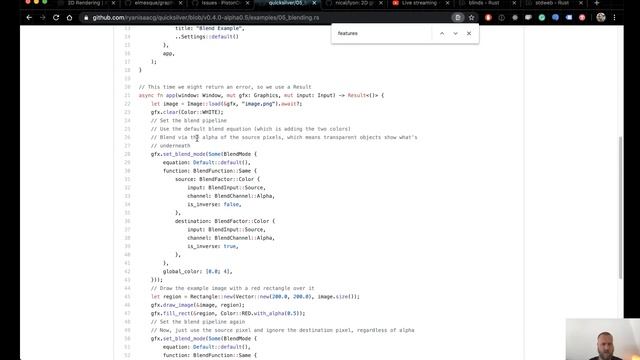Close the blinds - Rust tab
The height and width of the screenshot is (360, 640).
pos(514,3)
